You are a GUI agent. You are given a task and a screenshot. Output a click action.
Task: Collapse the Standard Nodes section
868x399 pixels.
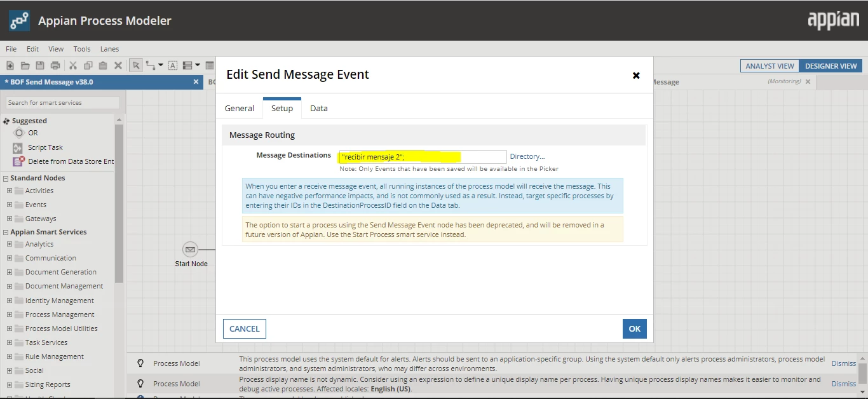pyautogui.click(x=6, y=179)
